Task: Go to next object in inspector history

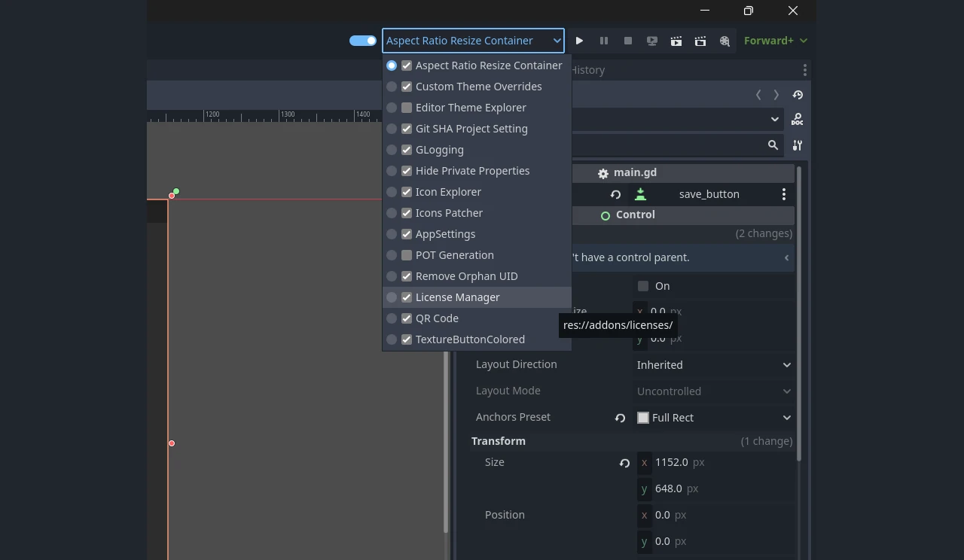Action: click(776, 95)
